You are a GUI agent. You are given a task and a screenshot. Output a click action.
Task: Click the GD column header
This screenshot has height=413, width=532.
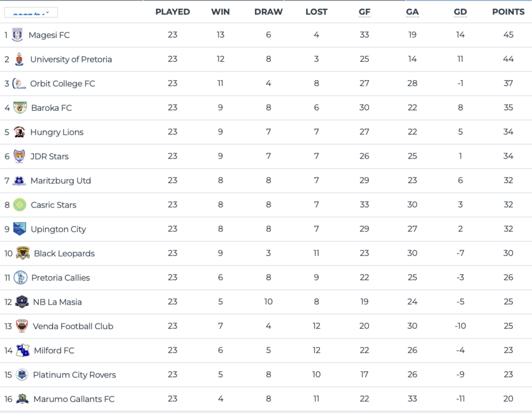tap(460, 12)
